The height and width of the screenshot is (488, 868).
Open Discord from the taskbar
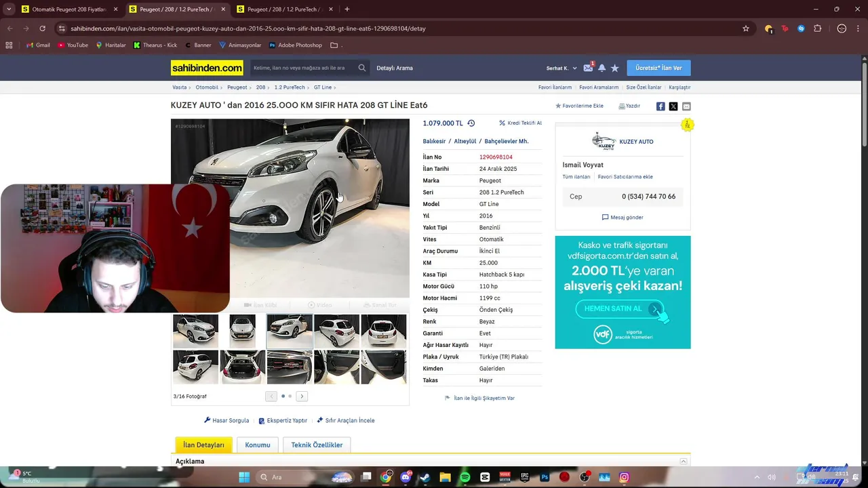pos(406,477)
